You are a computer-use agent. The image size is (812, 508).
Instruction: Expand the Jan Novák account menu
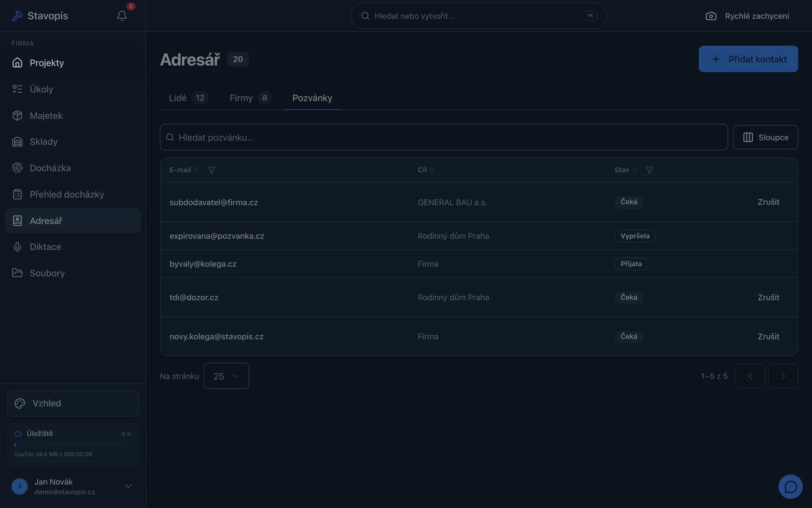(x=73, y=486)
